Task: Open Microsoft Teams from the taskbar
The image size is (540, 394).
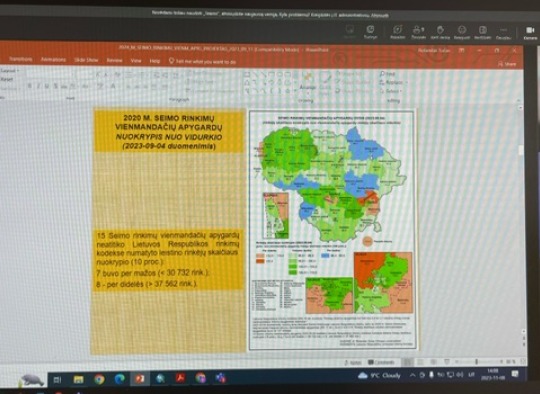Action: (220, 377)
